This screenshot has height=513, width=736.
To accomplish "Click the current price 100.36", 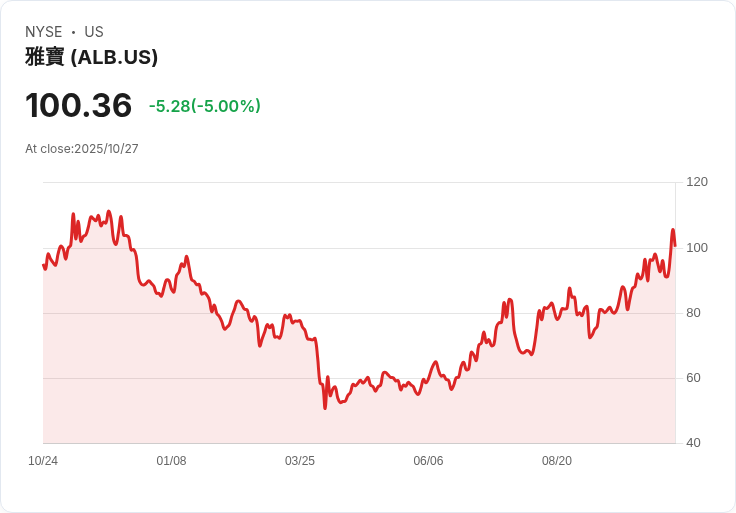I will 78,106.
